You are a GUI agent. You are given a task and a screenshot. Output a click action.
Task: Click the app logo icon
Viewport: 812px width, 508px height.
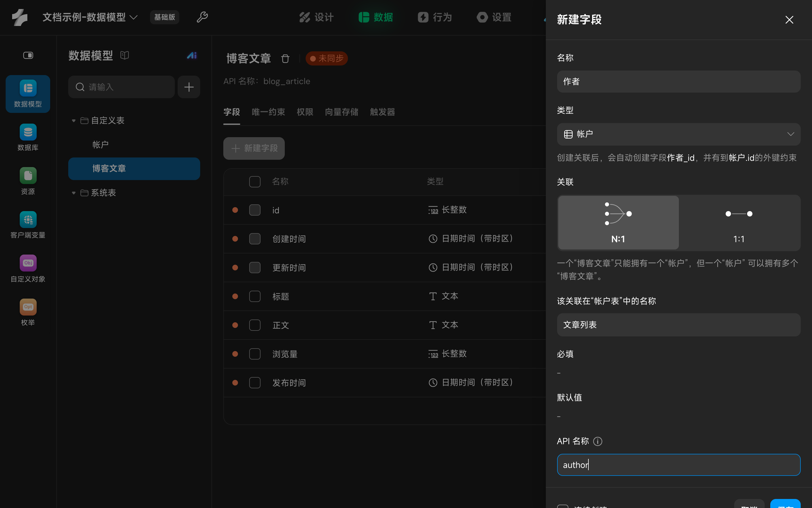[20, 17]
